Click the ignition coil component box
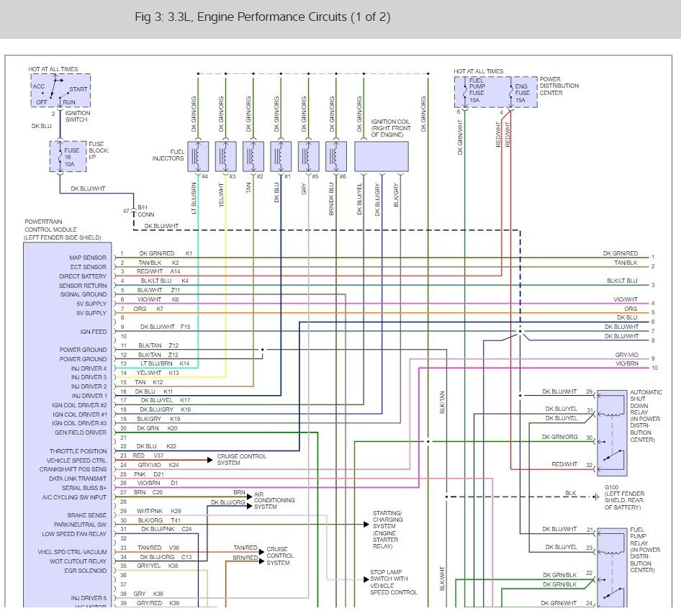The width and height of the screenshot is (681, 616). coord(382,156)
